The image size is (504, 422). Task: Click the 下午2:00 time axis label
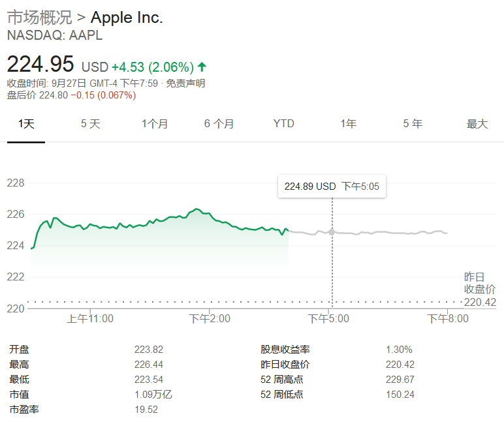click(x=210, y=319)
